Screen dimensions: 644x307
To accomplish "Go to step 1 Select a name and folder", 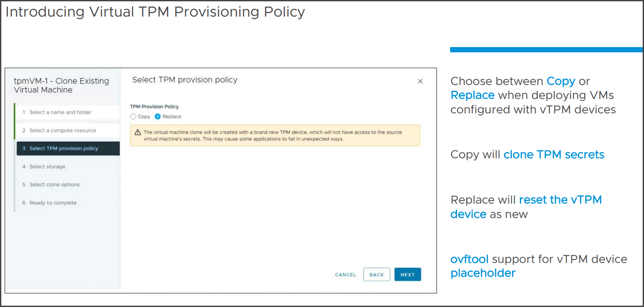I will [67, 112].
